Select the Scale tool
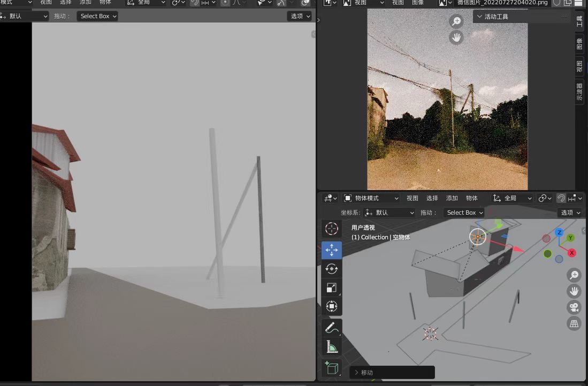This screenshot has height=386, width=588. click(x=332, y=288)
